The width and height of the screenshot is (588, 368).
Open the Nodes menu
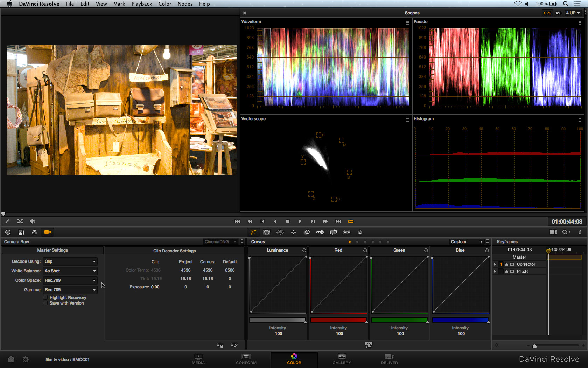click(185, 4)
